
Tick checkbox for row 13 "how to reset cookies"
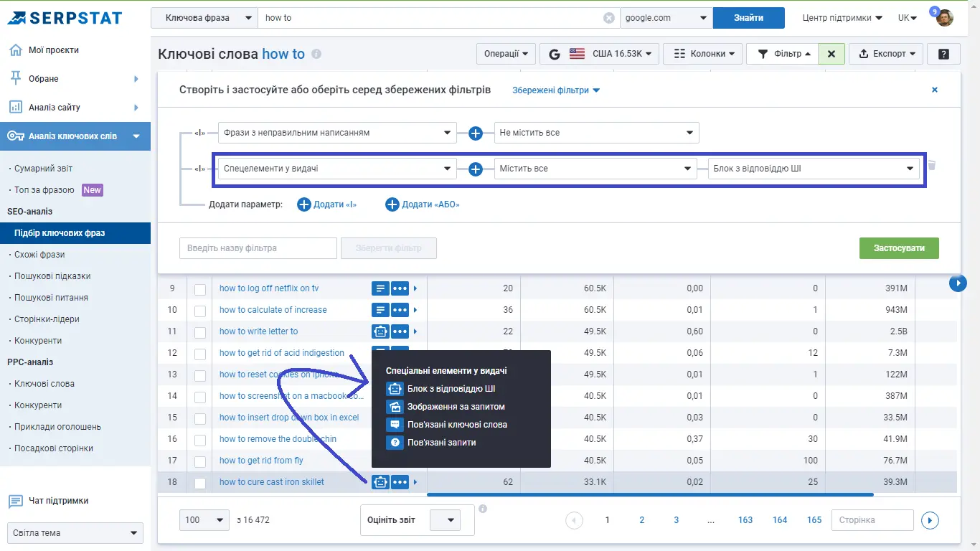(200, 375)
